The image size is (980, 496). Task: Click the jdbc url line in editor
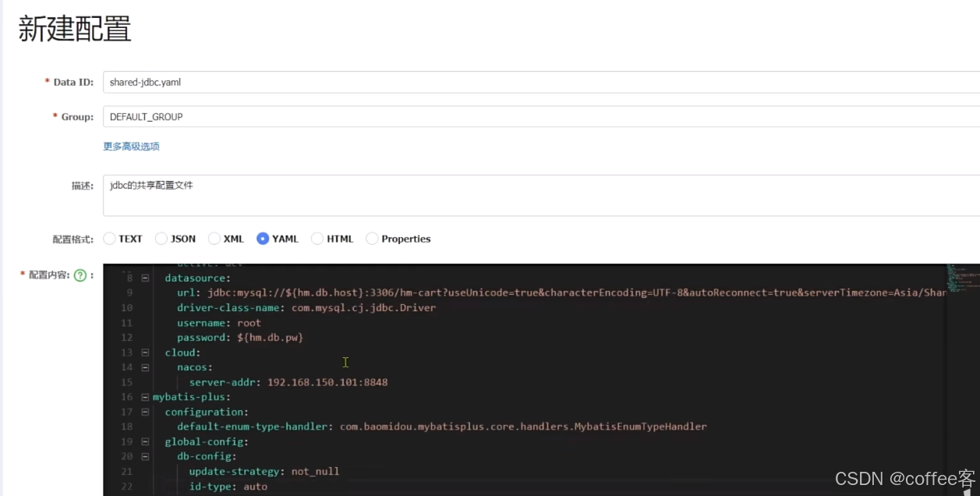(x=561, y=292)
